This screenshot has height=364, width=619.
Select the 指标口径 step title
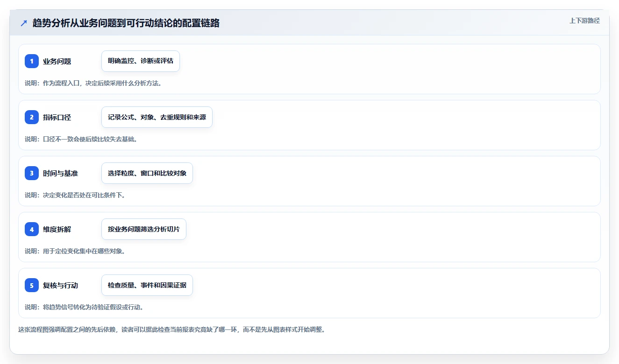[x=57, y=117]
